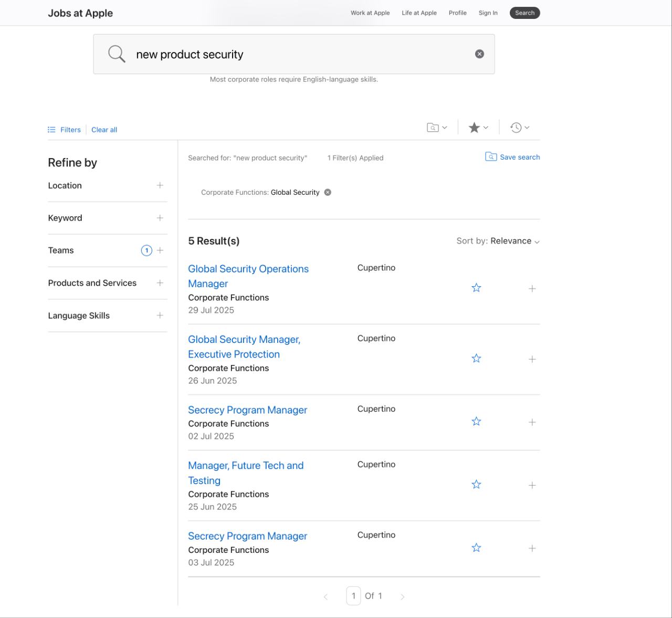This screenshot has height=618, width=672.
Task: Open Secrecy Program Manager link dated 03 Jul
Action: pyautogui.click(x=248, y=536)
